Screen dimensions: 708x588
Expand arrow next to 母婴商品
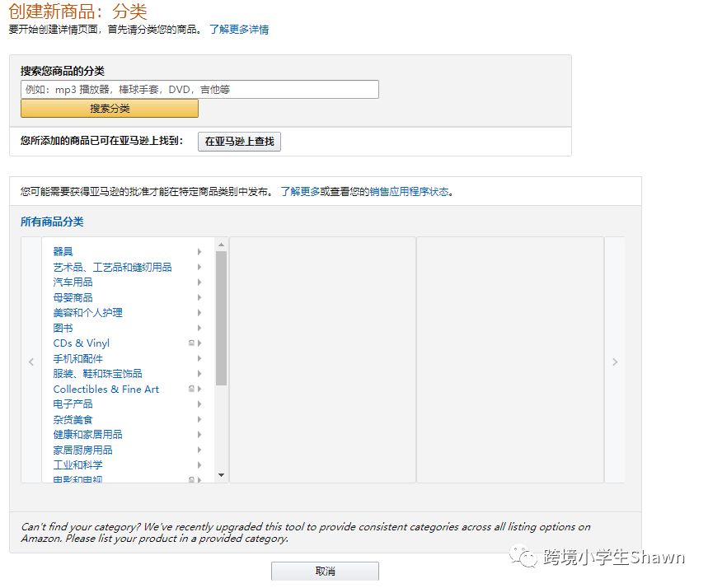coord(199,297)
